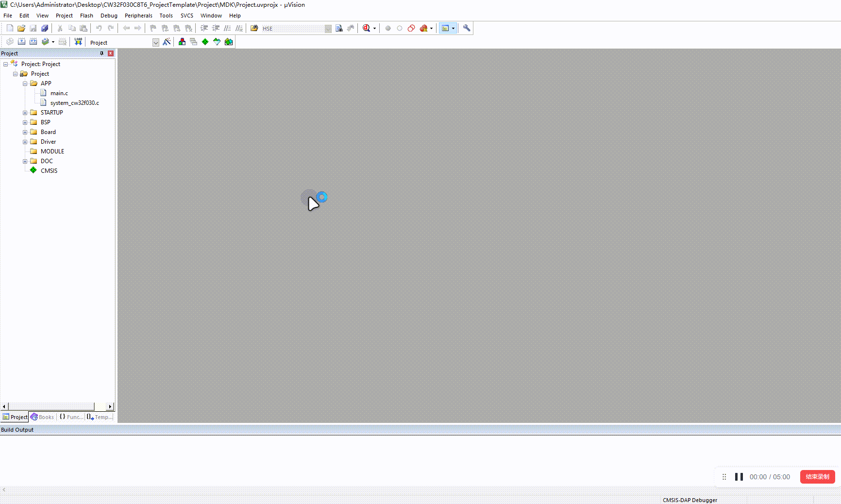Open Options for Target wand icon

click(x=167, y=42)
